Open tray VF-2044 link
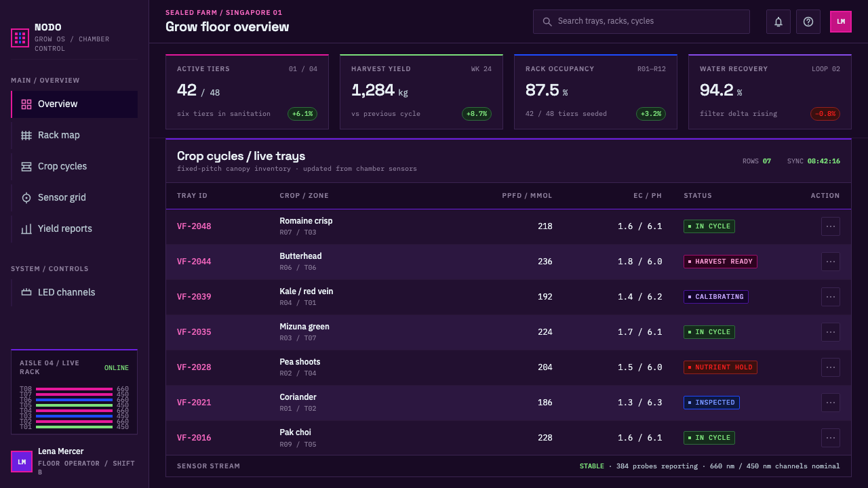868x488 pixels. (194, 262)
